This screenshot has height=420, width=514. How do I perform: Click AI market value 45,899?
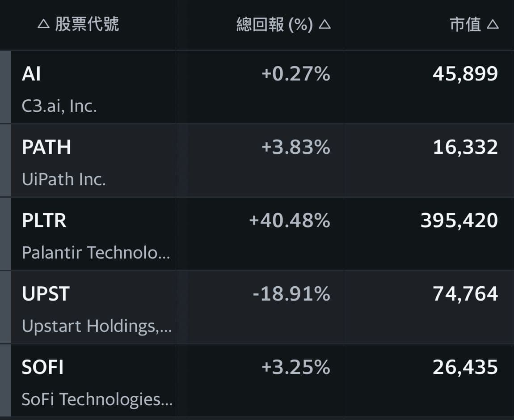[465, 74]
